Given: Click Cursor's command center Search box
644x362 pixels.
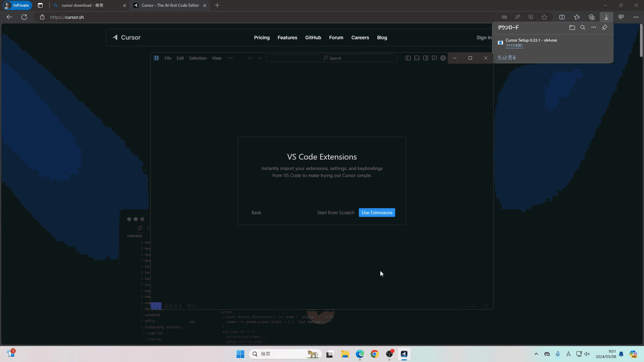Looking at the screenshot, I should tap(332, 58).
